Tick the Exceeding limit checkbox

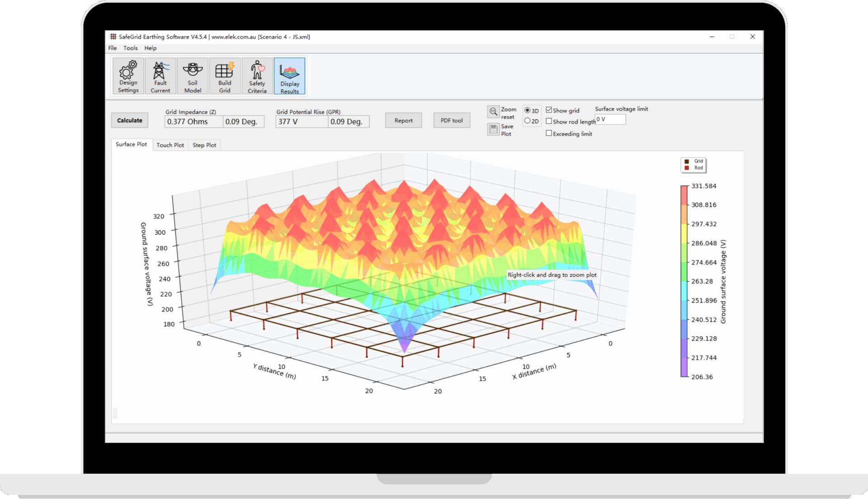(549, 133)
